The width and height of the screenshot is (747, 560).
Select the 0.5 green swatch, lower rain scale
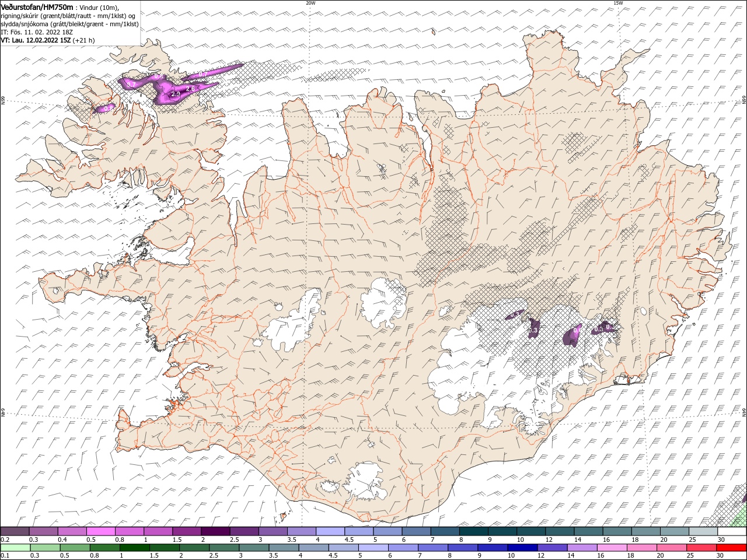coord(75,547)
